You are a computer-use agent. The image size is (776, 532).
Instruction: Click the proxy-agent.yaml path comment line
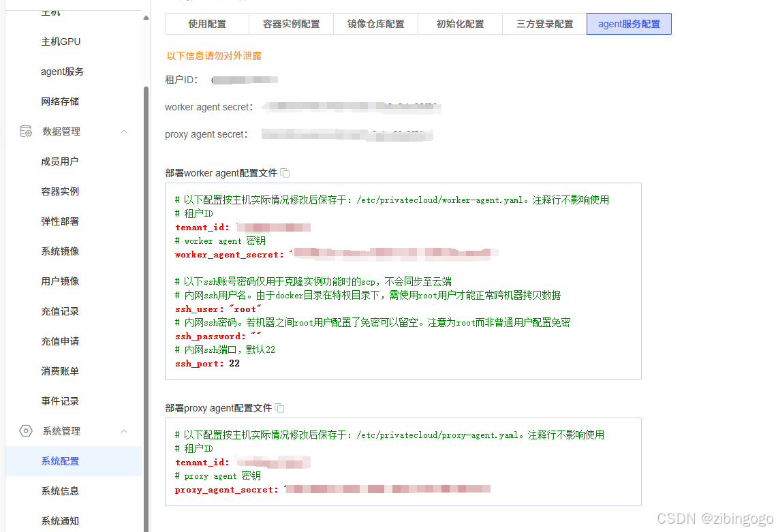pyautogui.click(x=390, y=435)
